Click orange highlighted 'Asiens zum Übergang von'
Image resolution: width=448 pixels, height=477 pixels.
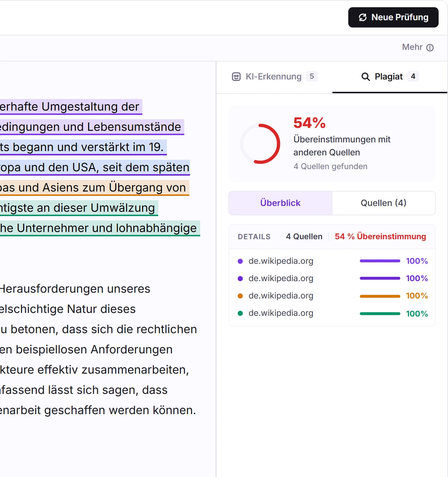coord(114,188)
